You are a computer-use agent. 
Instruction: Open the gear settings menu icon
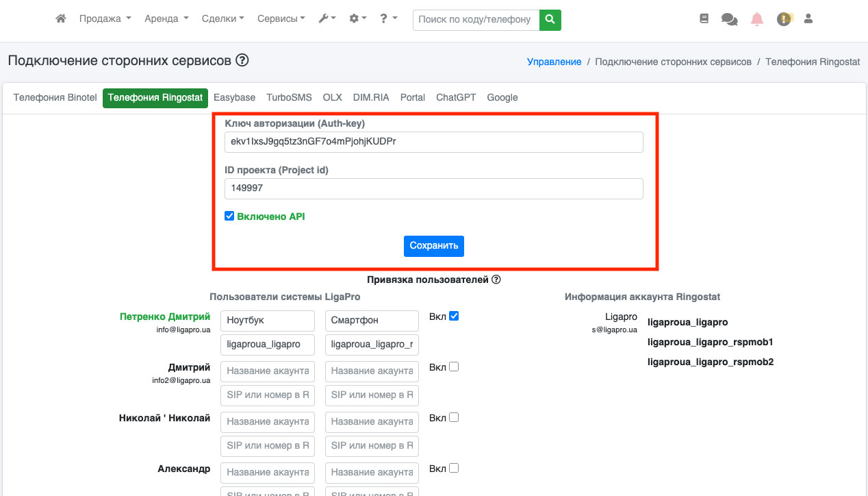point(358,19)
